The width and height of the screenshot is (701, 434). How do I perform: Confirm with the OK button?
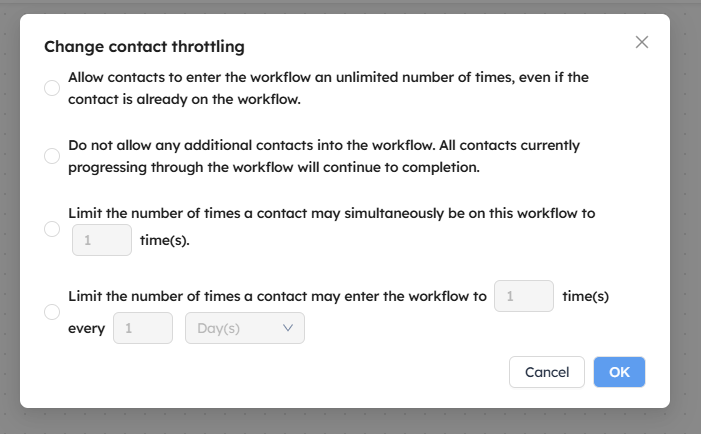(x=619, y=372)
